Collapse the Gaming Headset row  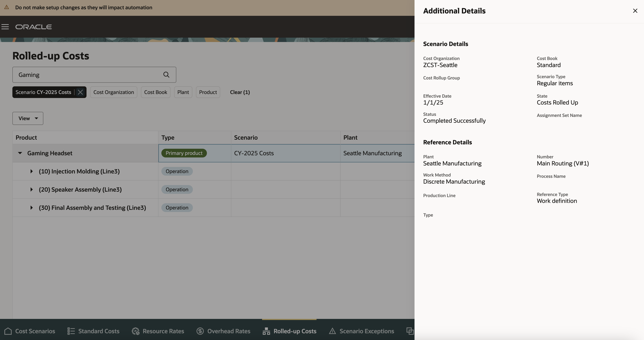click(20, 153)
